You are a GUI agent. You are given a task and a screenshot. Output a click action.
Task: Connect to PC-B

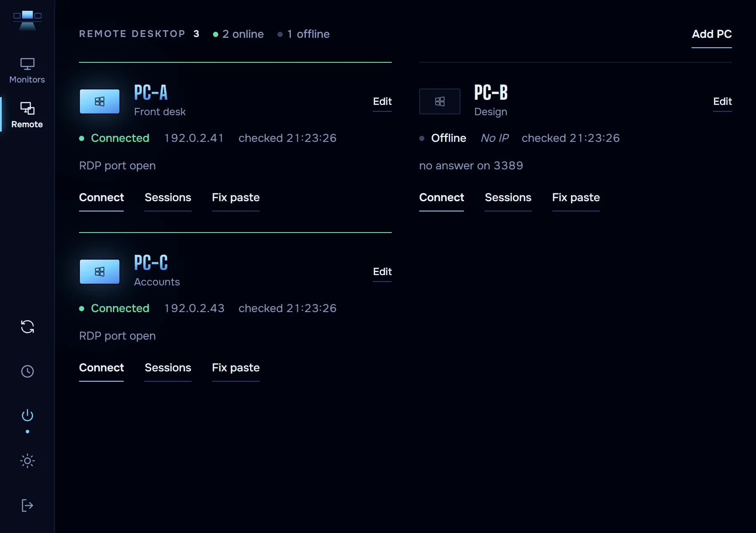[x=442, y=198]
